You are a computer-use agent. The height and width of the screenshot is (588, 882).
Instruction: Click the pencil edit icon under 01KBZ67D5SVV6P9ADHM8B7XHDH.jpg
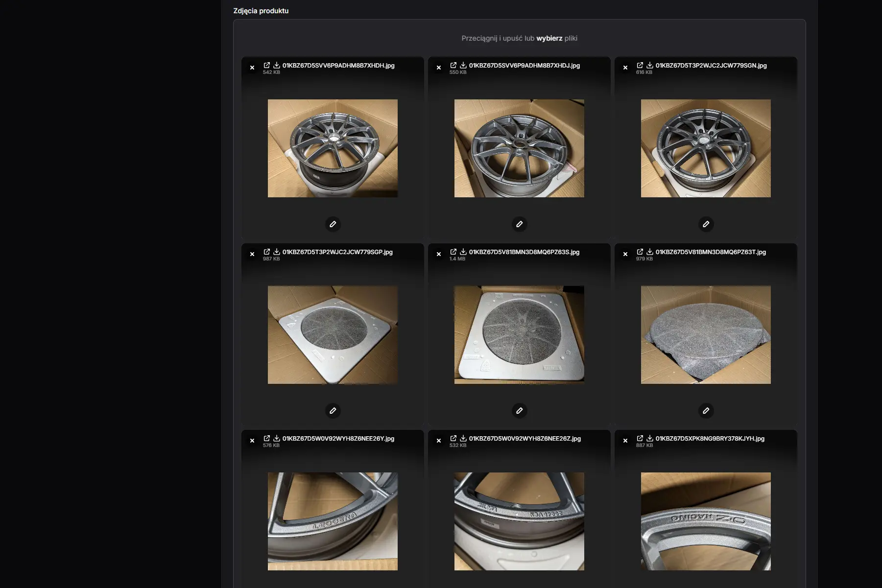tap(333, 224)
